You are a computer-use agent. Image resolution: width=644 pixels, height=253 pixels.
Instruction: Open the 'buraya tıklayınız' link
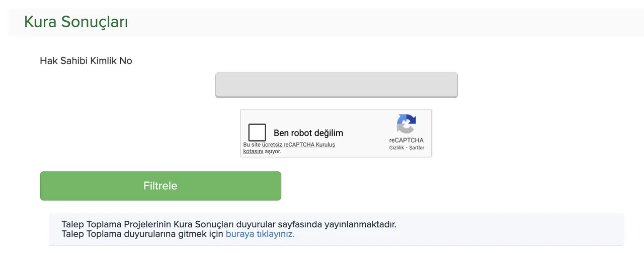coord(260,234)
